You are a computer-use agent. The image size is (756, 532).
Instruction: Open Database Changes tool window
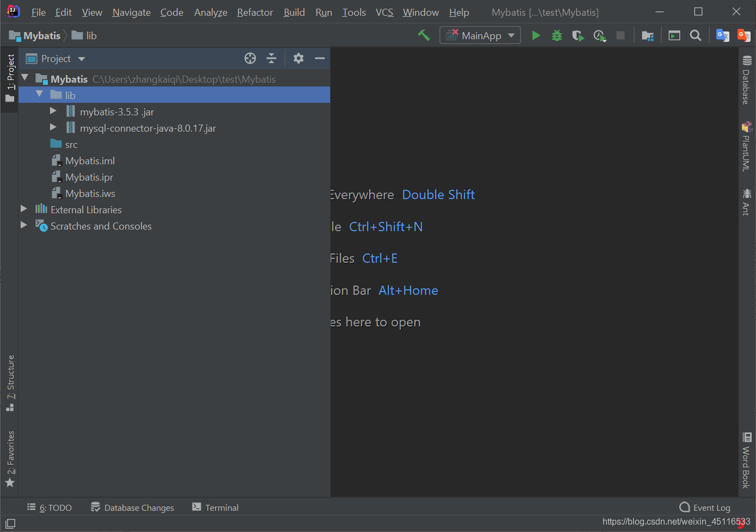[132, 508]
